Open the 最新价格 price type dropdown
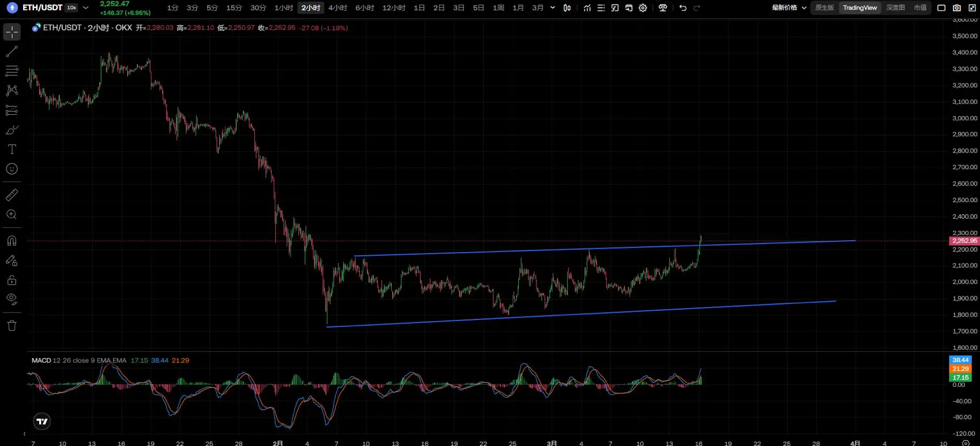 (x=789, y=8)
